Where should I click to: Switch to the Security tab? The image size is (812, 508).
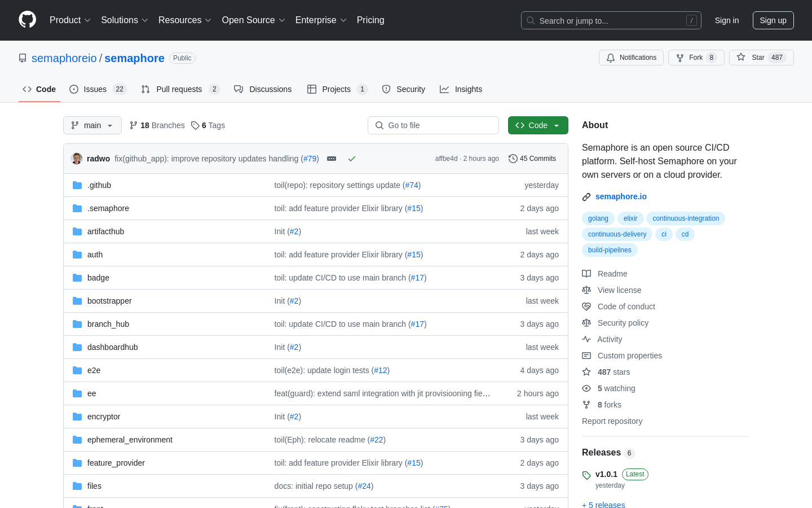point(404,89)
